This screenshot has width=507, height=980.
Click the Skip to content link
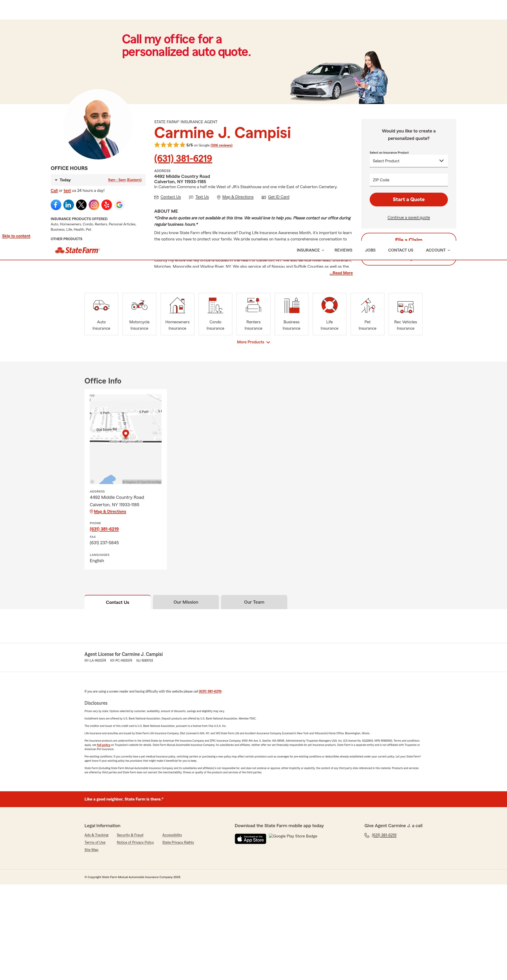(x=16, y=236)
